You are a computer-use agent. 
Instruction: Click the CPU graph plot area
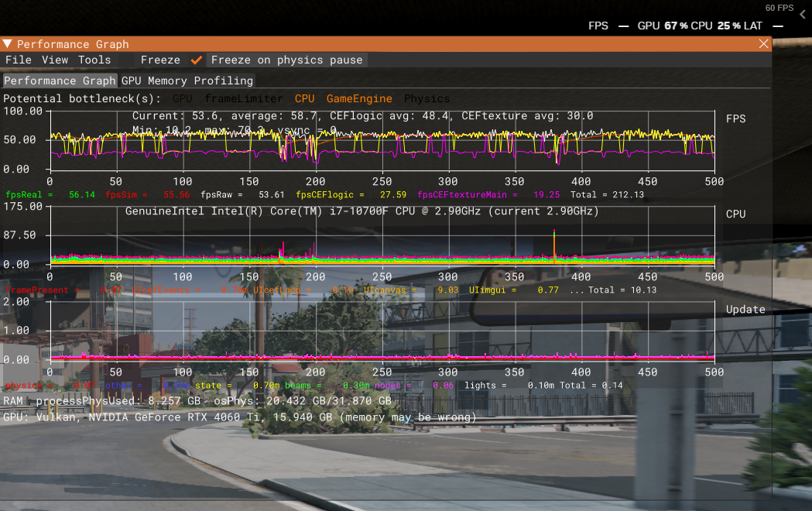(382, 235)
